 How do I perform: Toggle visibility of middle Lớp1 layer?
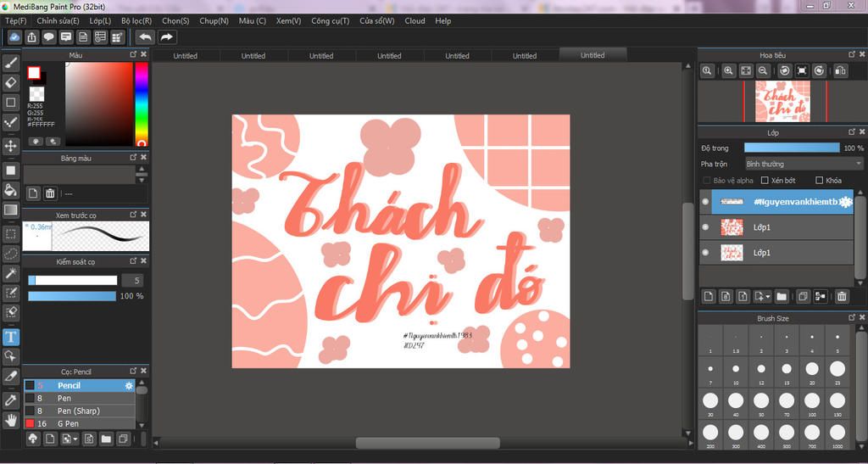click(705, 227)
